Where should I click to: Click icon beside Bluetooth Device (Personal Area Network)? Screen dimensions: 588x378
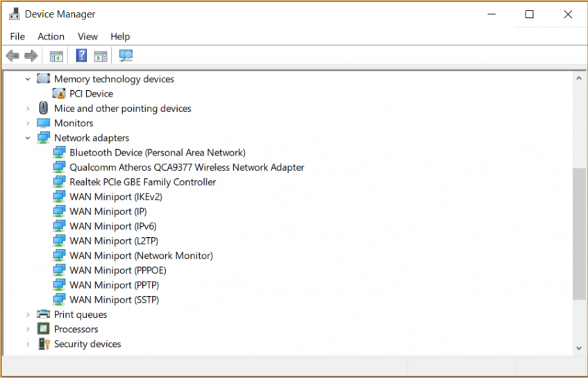[x=59, y=152]
